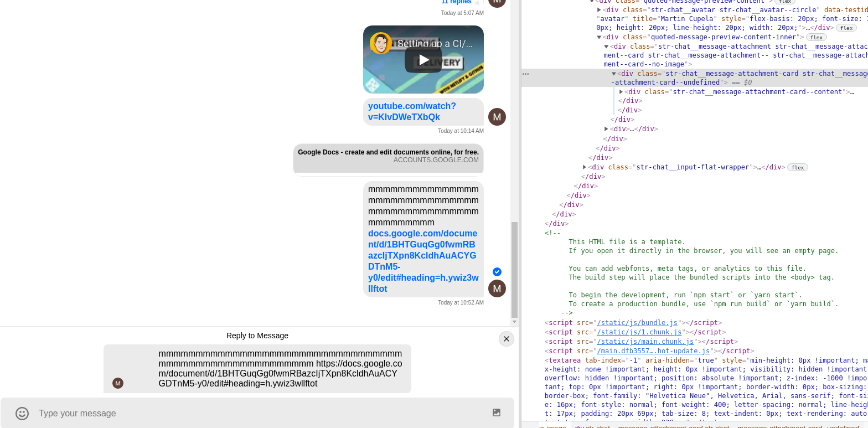Toggle flex badge on quoted-message-preview-content-inner
This screenshot has width=868, height=428.
click(817, 37)
